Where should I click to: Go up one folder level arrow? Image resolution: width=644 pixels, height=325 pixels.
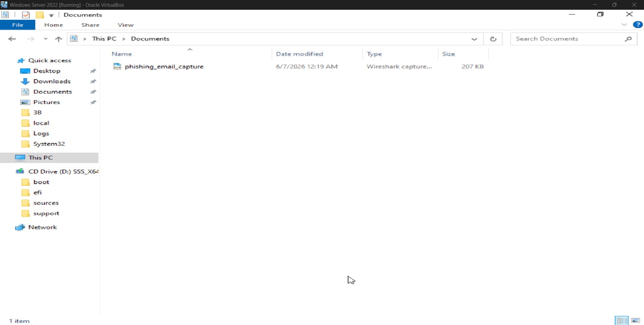pos(58,39)
